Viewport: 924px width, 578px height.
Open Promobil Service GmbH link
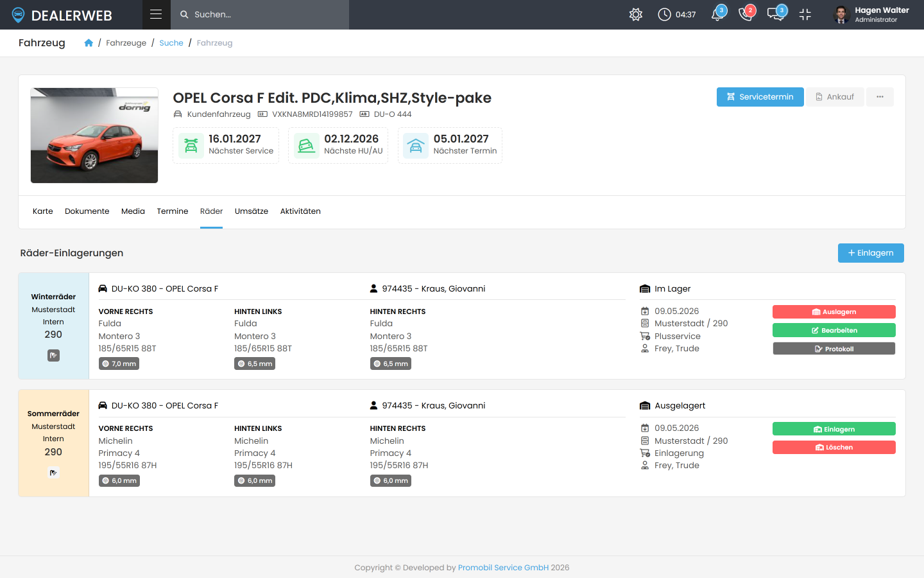pos(503,568)
